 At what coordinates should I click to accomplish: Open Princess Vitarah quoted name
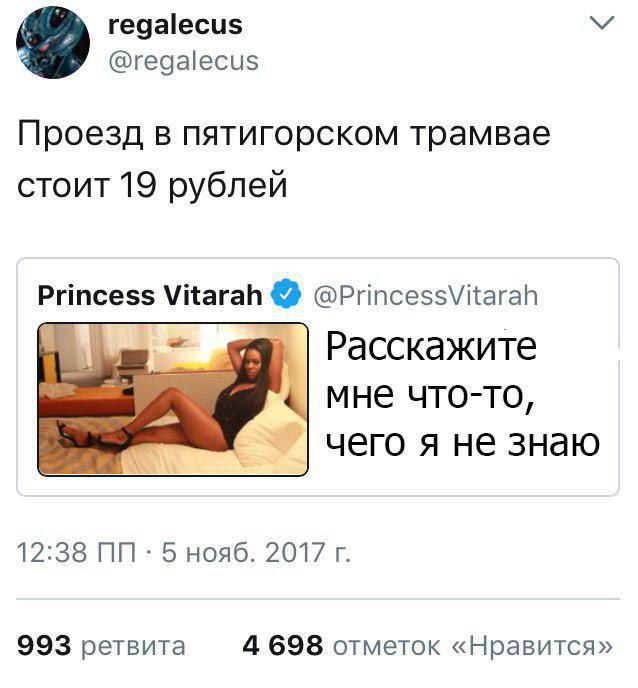[150, 295]
